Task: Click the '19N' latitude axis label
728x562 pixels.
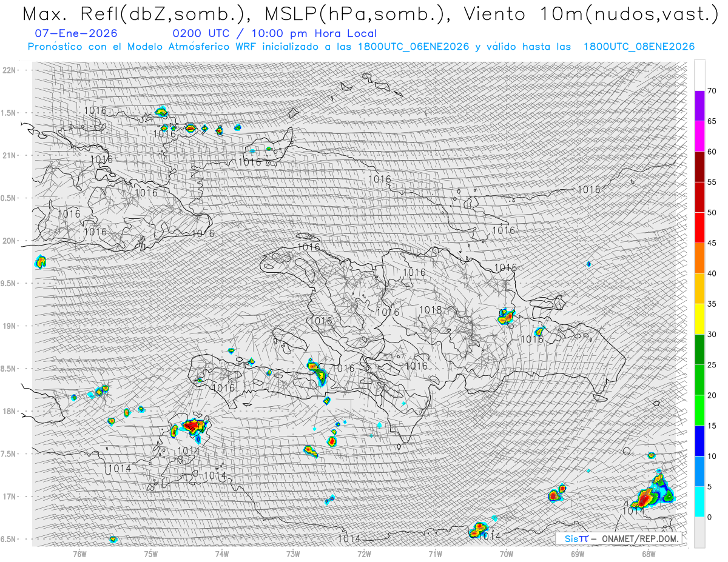Action: pos(8,326)
